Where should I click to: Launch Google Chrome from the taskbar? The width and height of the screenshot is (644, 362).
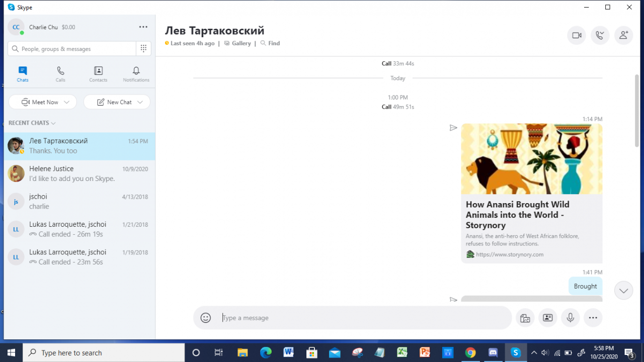(x=470, y=352)
